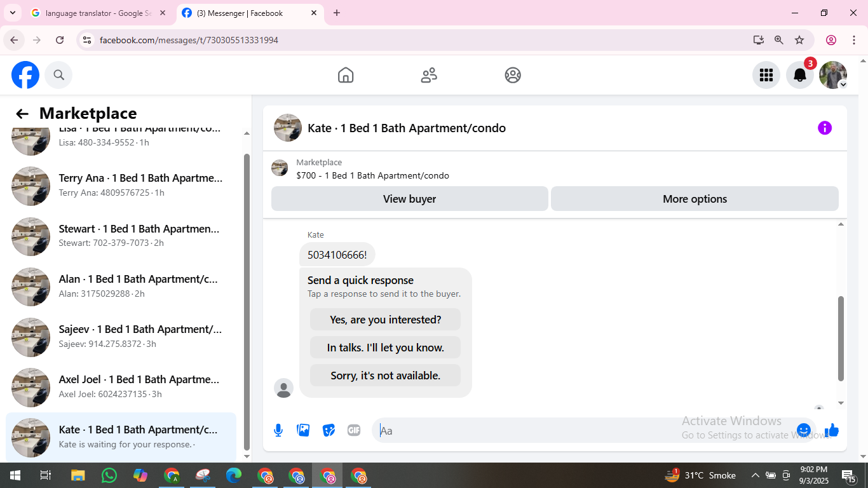Click the chat header title for Kate
The image size is (868, 488).
click(407, 128)
